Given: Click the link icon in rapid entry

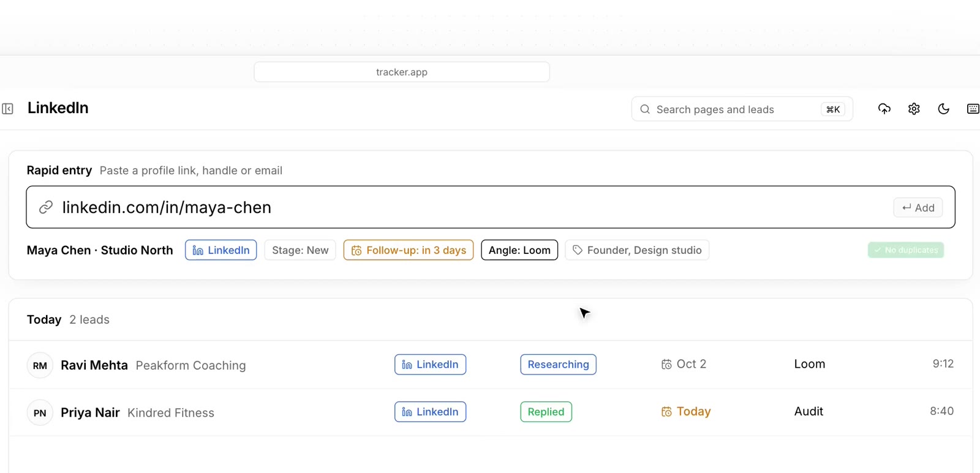Looking at the screenshot, I should tap(46, 207).
